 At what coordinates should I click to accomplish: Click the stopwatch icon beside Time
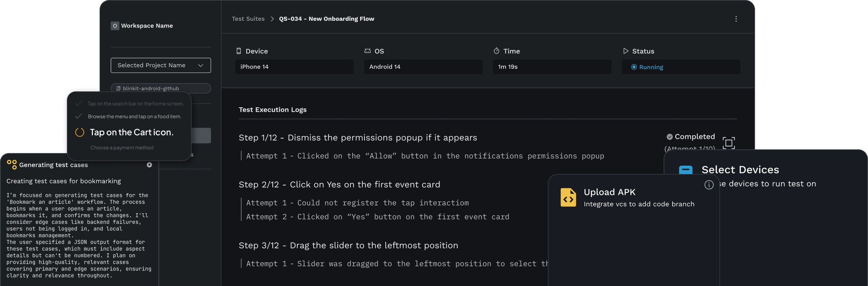coord(496,51)
